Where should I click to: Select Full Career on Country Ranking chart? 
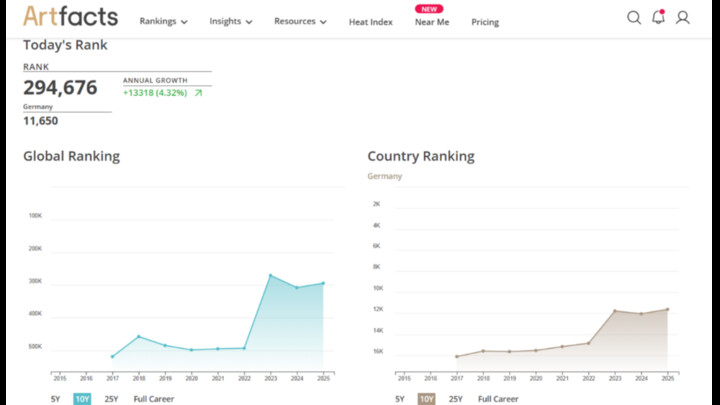click(498, 399)
